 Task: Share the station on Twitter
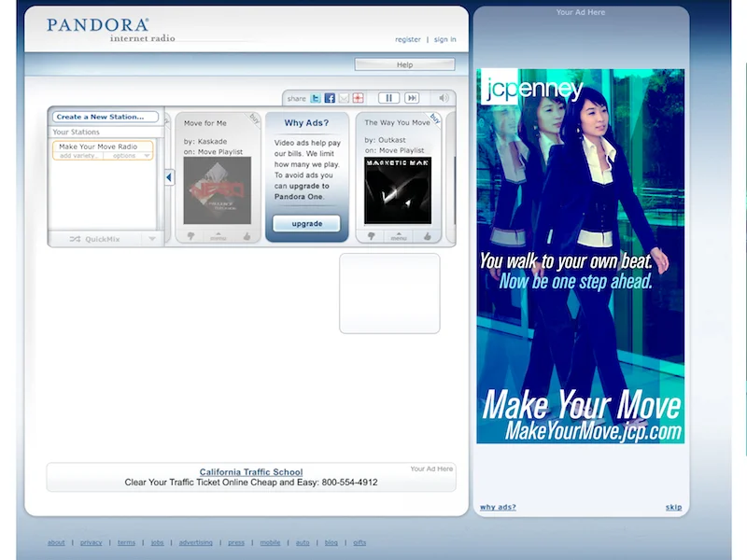point(314,96)
